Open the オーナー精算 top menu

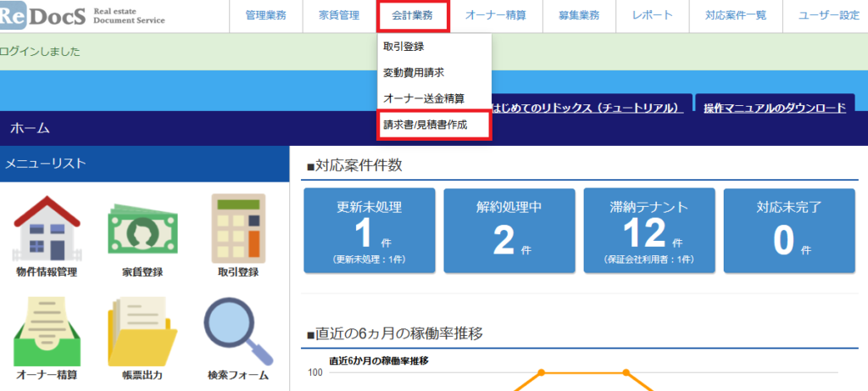pos(496,16)
